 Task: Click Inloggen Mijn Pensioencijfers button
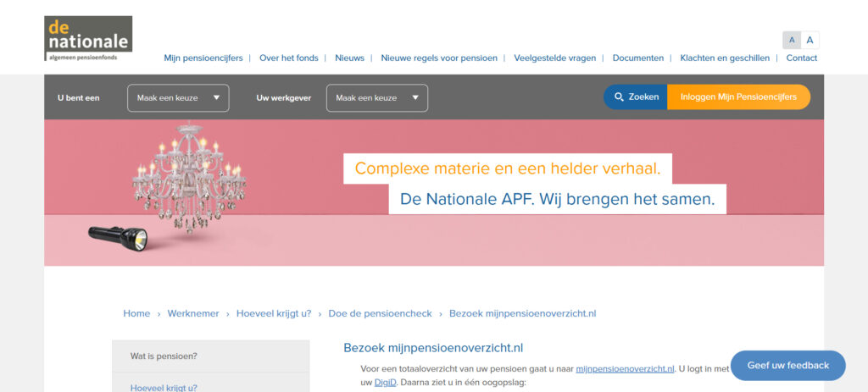click(x=738, y=97)
